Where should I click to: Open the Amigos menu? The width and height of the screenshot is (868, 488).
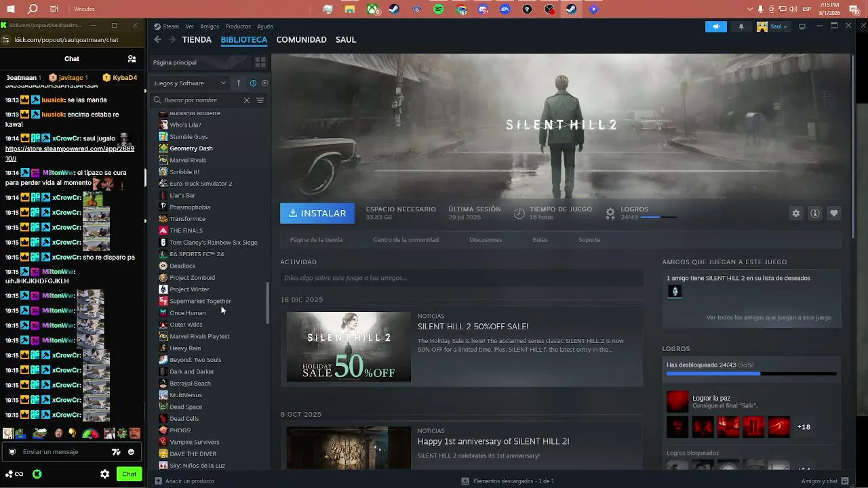[x=210, y=26]
